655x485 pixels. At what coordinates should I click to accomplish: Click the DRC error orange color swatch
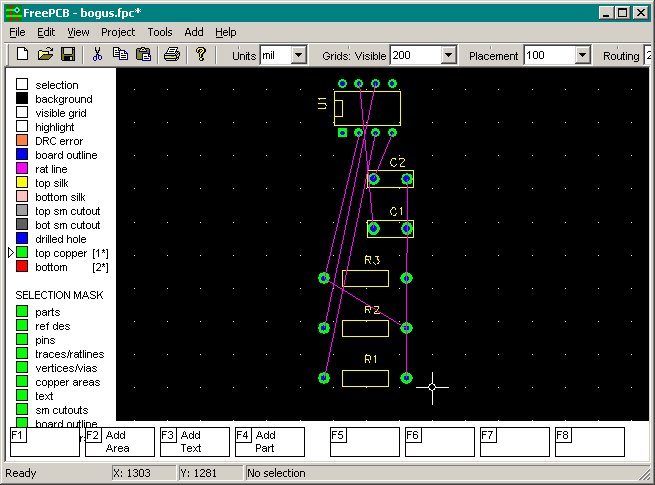pyautogui.click(x=22, y=140)
